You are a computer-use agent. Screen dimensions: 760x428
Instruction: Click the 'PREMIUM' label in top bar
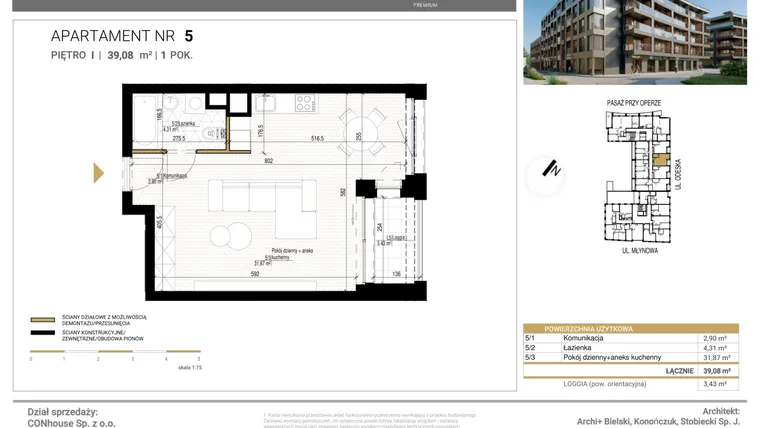pos(425,5)
